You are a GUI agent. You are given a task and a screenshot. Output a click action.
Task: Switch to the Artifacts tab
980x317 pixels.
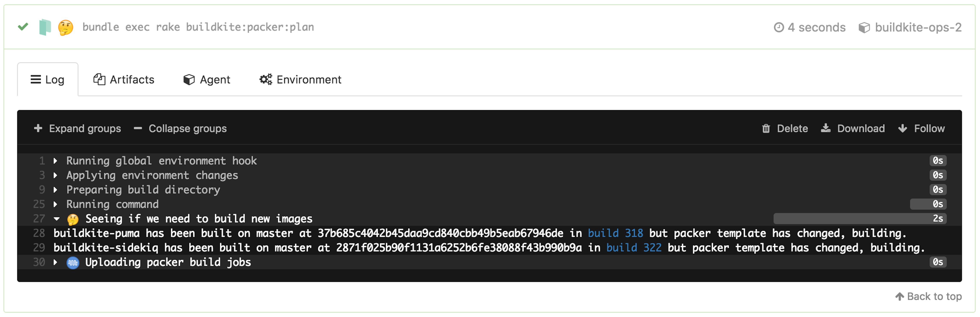click(124, 79)
